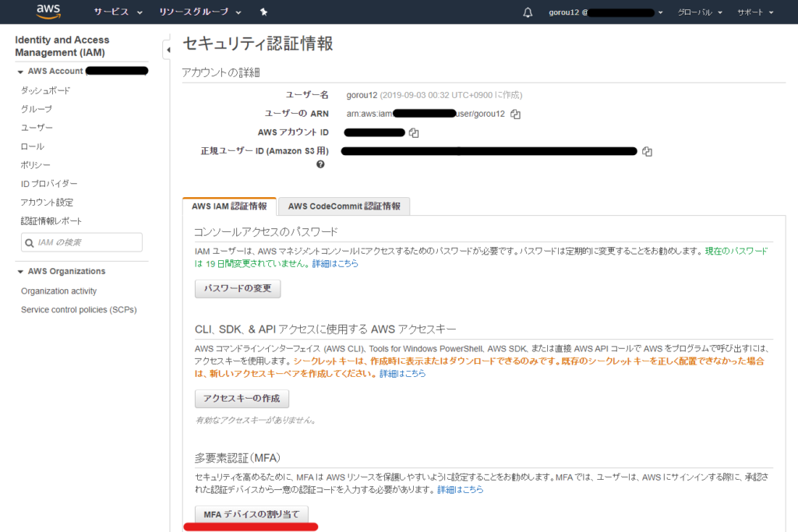Select the AWS IAM 認証情報 tab
Viewport: 798px width, 532px height.
point(229,206)
